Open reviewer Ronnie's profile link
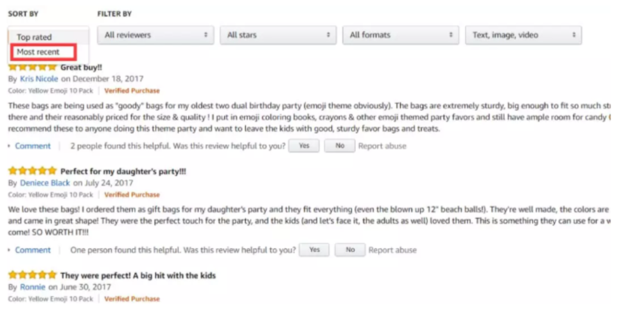The width and height of the screenshot is (644, 314). tap(33, 287)
